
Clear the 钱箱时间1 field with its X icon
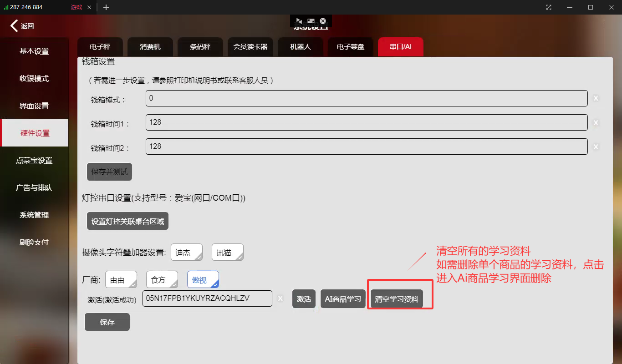coord(596,123)
